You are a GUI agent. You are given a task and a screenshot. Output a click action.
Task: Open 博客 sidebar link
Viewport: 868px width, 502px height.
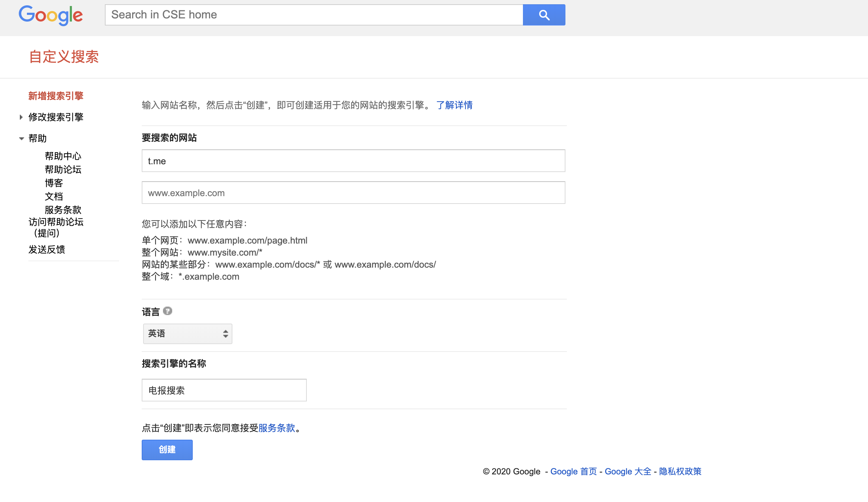54,183
